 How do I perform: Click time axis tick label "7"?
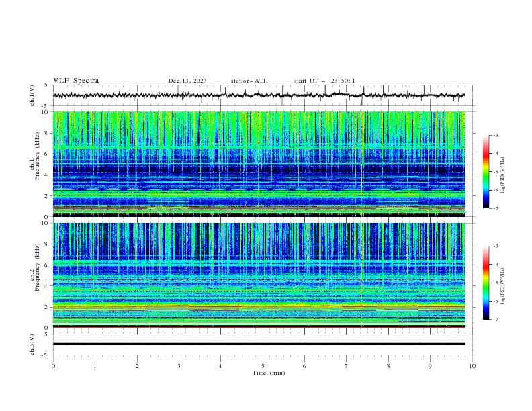click(x=347, y=366)
